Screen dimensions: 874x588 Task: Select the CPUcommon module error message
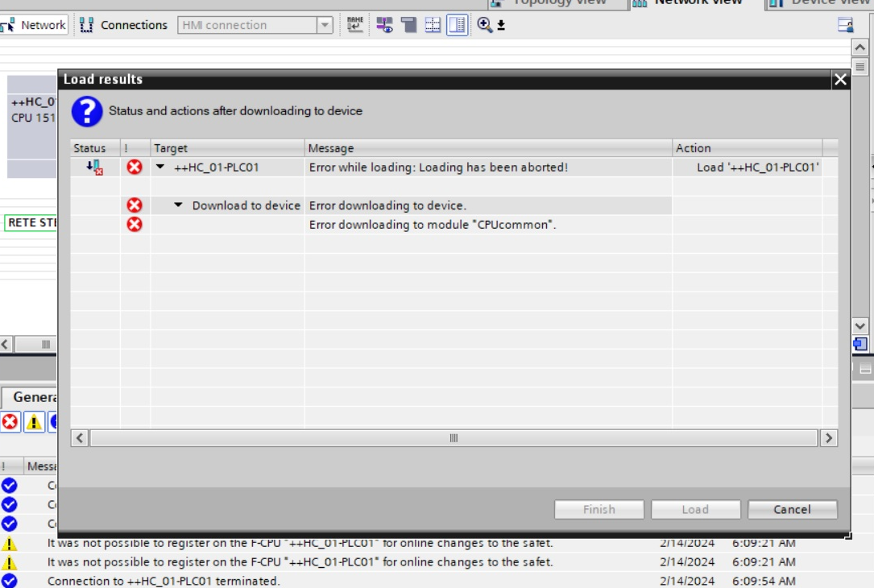[x=433, y=224]
